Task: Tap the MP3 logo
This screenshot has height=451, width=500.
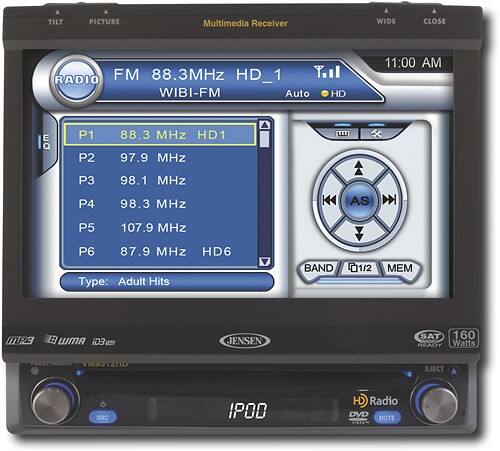Action: [x=20, y=341]
